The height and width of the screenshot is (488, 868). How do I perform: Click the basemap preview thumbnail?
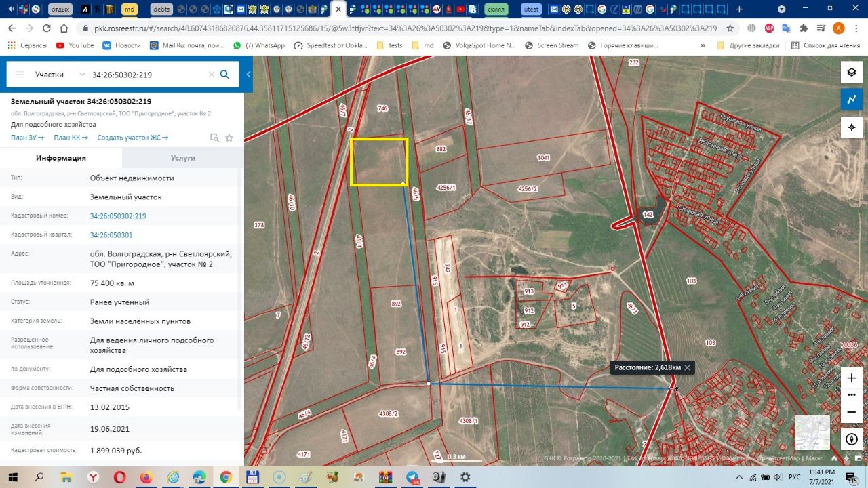(x=812, y=432)
